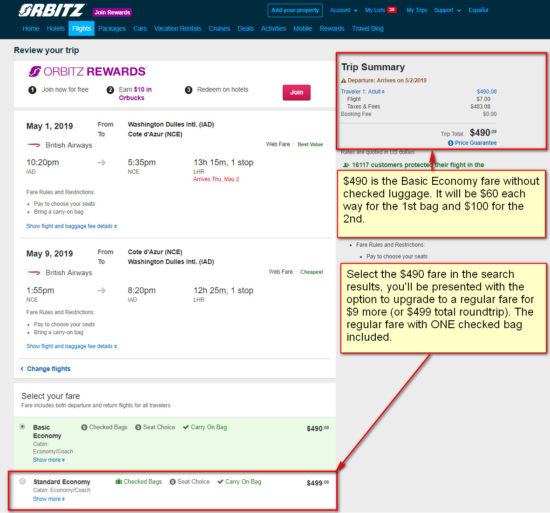Go to the Home tab

31,28
